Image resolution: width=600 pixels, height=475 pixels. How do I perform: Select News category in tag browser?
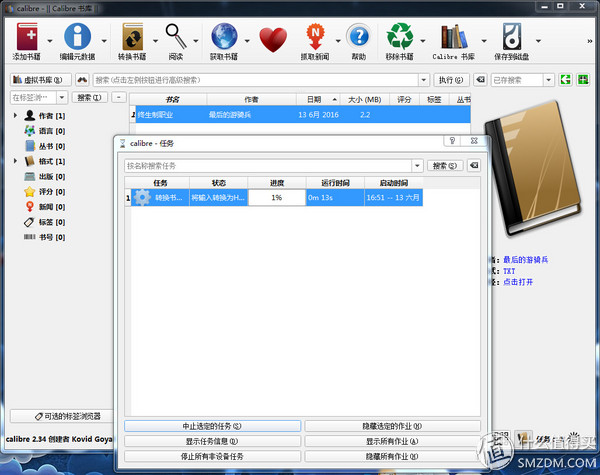pos(44,207)
